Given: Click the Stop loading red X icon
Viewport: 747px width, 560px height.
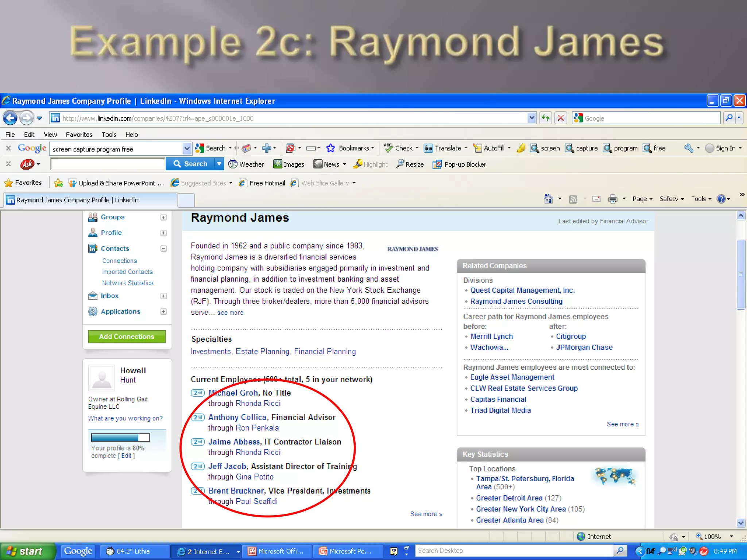Looking at the screenshot, I should (x=561, y=118).
